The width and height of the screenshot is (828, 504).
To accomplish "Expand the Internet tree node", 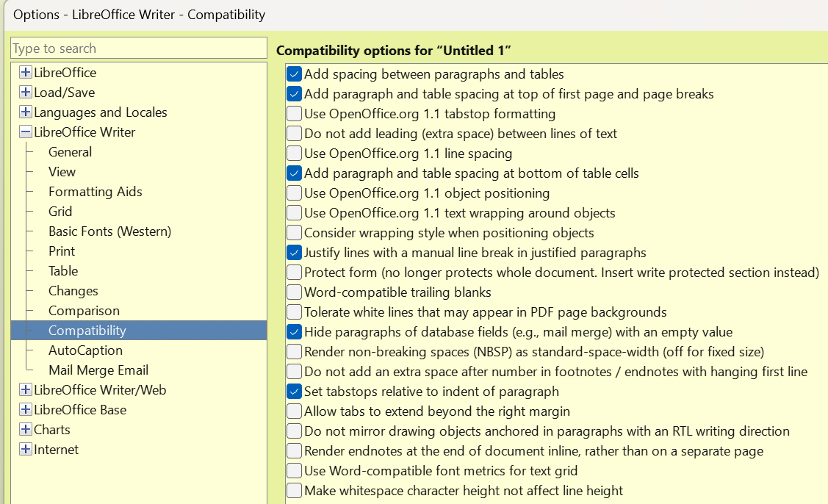I will [x=25, y=450].
